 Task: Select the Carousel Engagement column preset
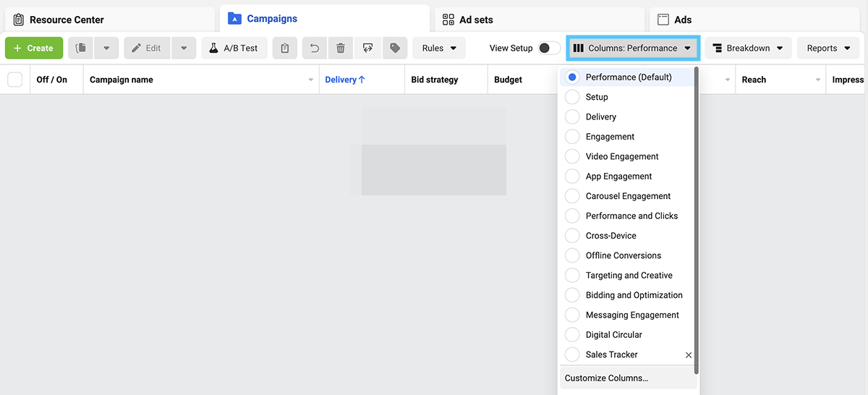[x=627, y=196]
